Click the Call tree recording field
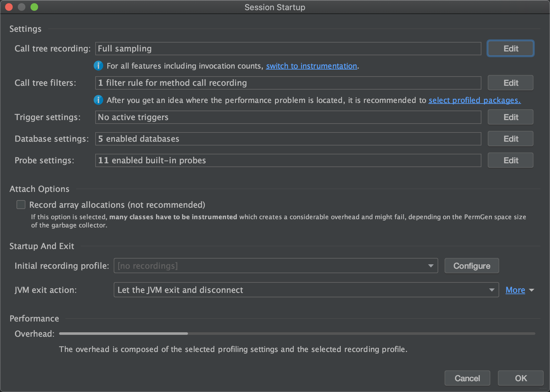 (x=288, y=49)
